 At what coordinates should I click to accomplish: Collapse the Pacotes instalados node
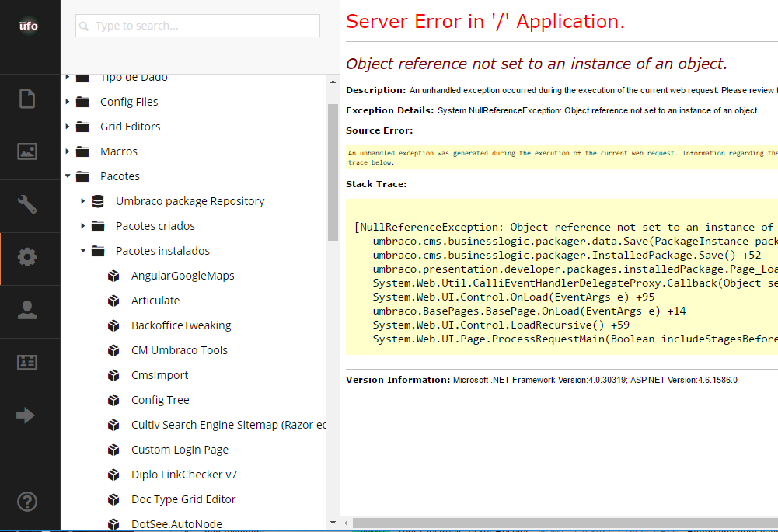pyautogui.click(x=83, y=251)
